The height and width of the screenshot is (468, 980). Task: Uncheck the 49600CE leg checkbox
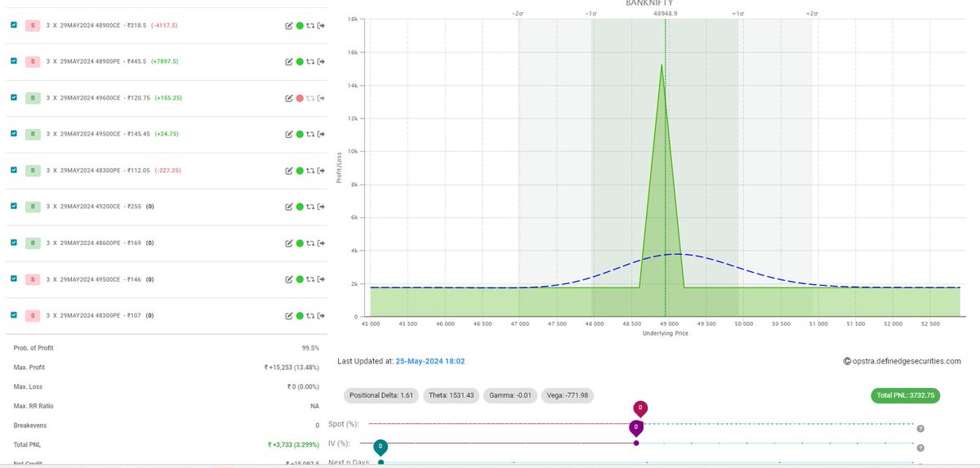pyautogui.click(x=13, y=97)
